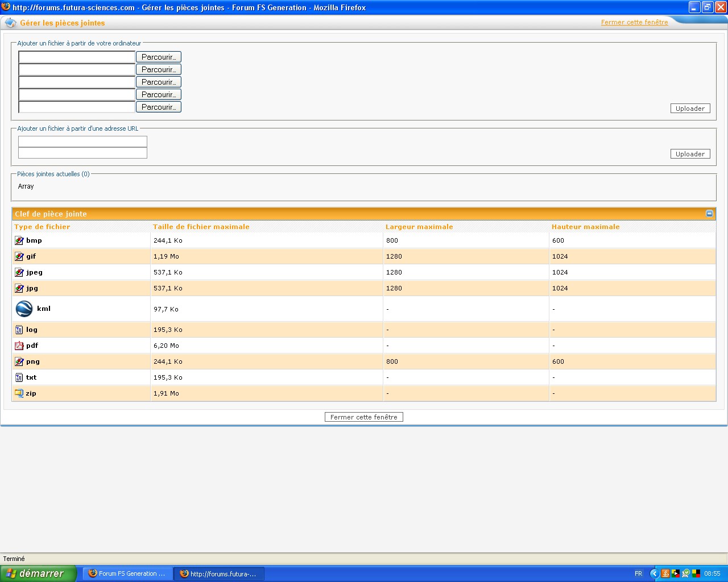728x582 pixels.
Task: Click Uploader in the computer file section
Action: (x=690, y=109)
